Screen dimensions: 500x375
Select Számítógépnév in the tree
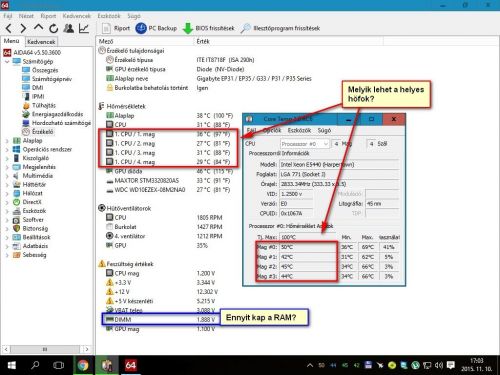pos(47,79)
